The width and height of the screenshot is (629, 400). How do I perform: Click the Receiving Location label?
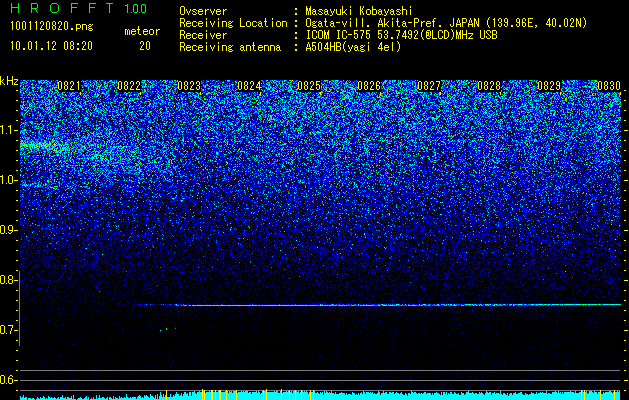point(233,23)
